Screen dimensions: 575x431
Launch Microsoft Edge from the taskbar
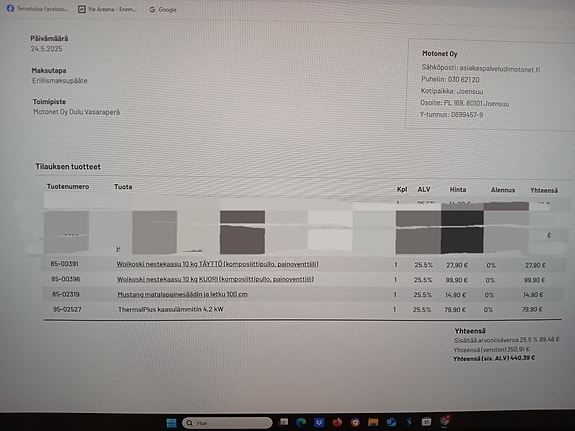point(301,423)
